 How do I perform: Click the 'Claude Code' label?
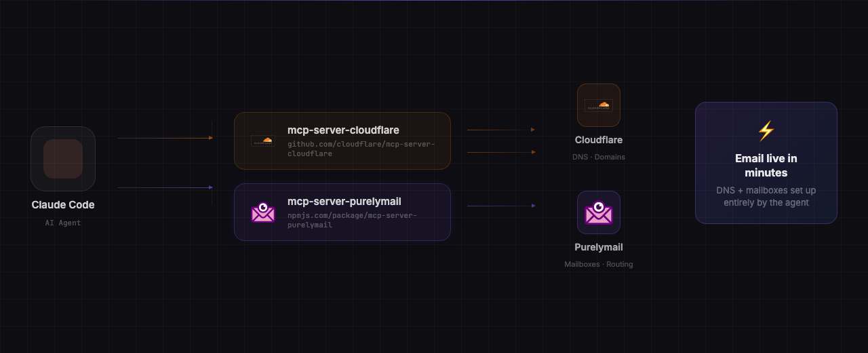[x=63, y=204]
